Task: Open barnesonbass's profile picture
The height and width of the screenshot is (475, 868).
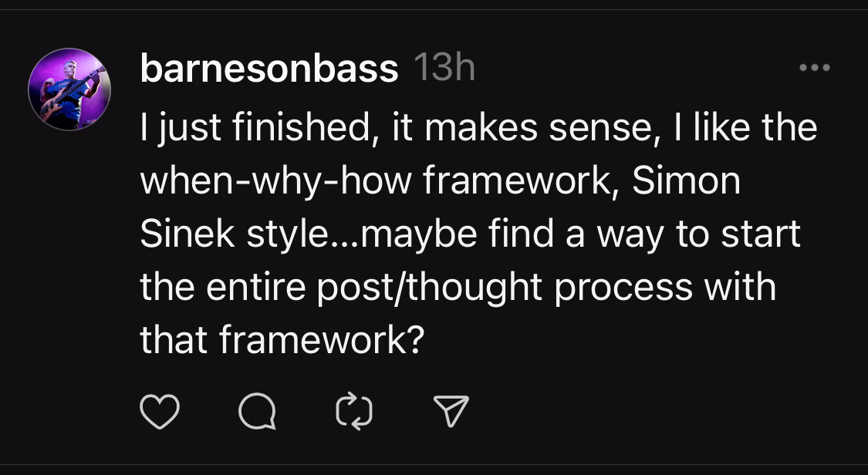Action: pyautogui.click(x=69, y=89)
